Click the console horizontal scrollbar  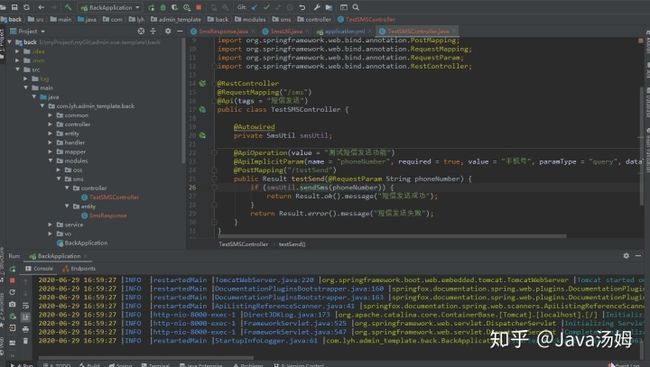(145, 357)
